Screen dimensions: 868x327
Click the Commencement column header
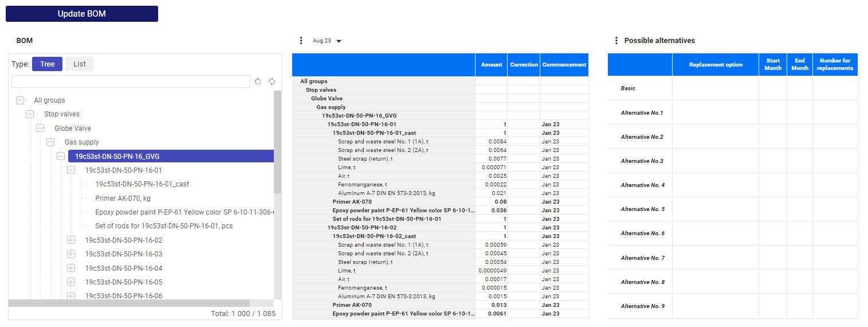tap(564, 65)
